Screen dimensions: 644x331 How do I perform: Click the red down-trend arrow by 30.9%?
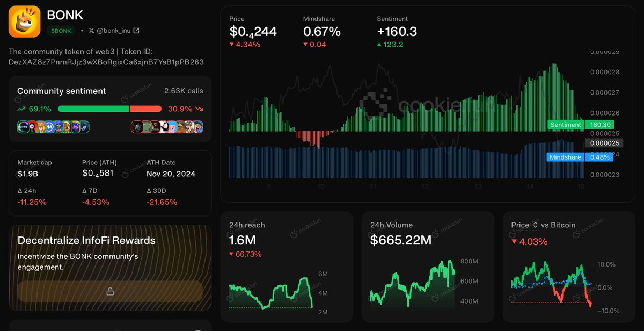coord(199,109)
